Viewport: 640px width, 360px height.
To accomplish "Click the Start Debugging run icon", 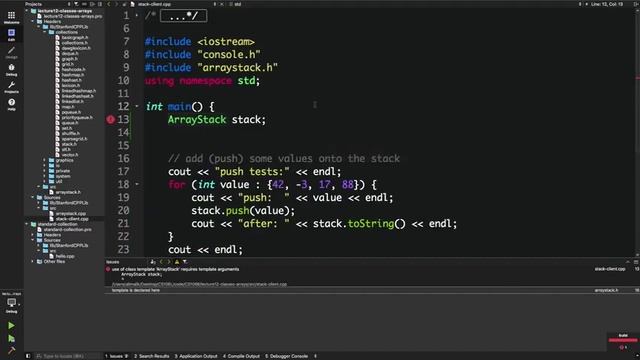I will tap(11, 338).
